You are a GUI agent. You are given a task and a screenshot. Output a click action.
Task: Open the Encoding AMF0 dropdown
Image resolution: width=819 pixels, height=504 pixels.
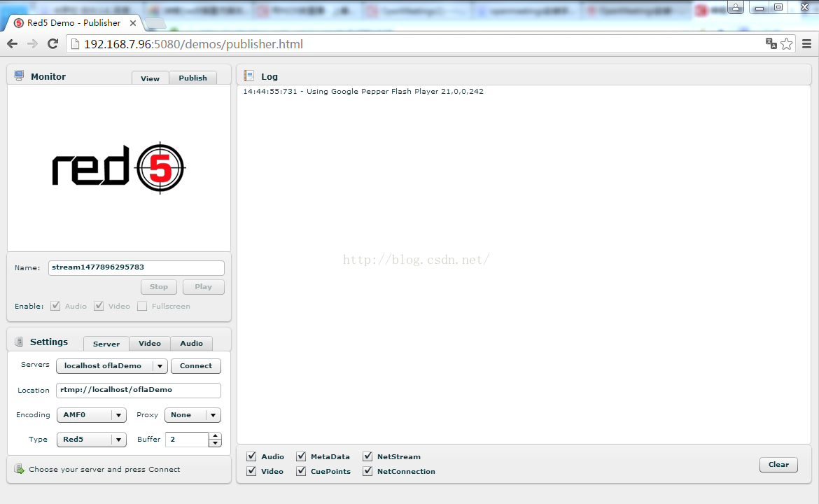(x=92, y=414)
